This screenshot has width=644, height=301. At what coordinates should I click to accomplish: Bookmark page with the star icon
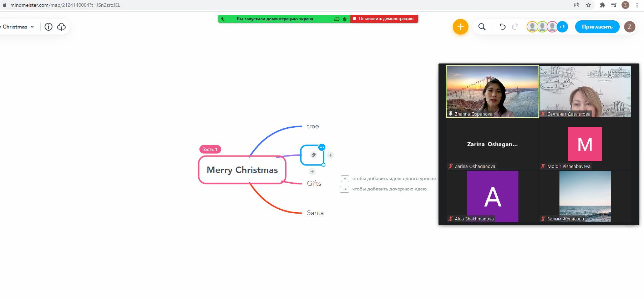tap(588, 5)
